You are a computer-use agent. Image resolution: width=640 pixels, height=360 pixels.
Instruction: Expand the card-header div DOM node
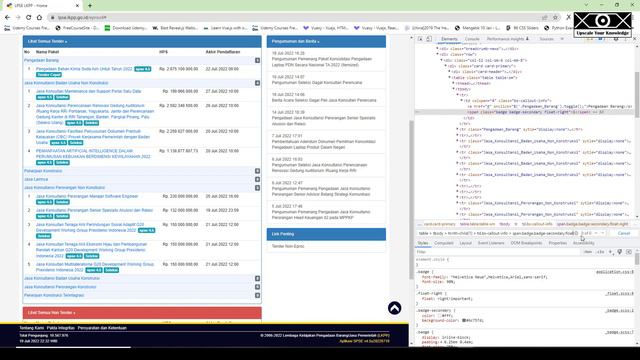450,71
